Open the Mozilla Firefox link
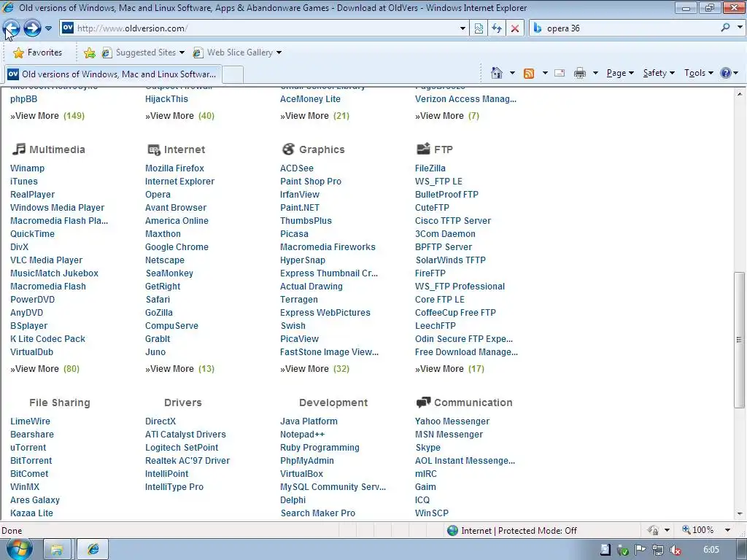The width and height of the screenshot is (747, 560). 174,168
